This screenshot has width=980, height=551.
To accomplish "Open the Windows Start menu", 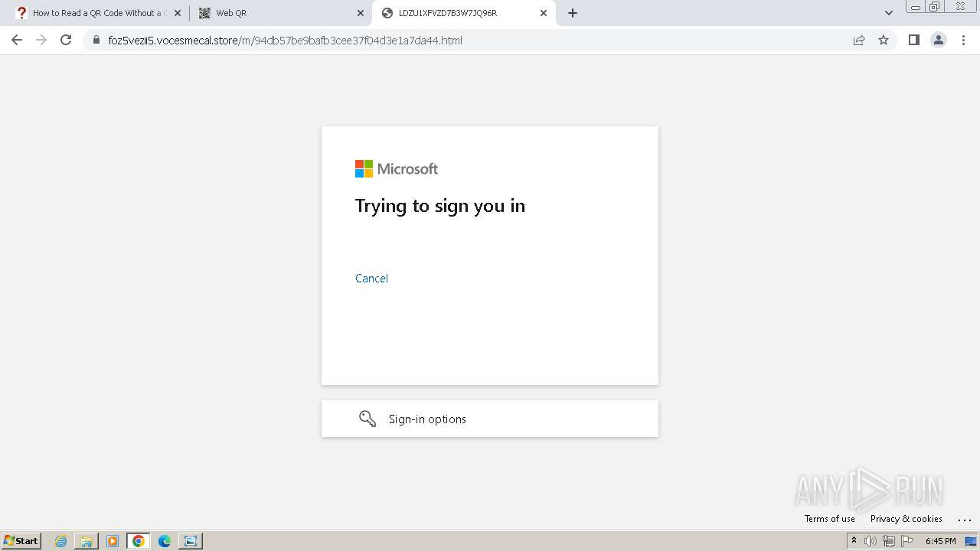I will (x=21, y=541).
